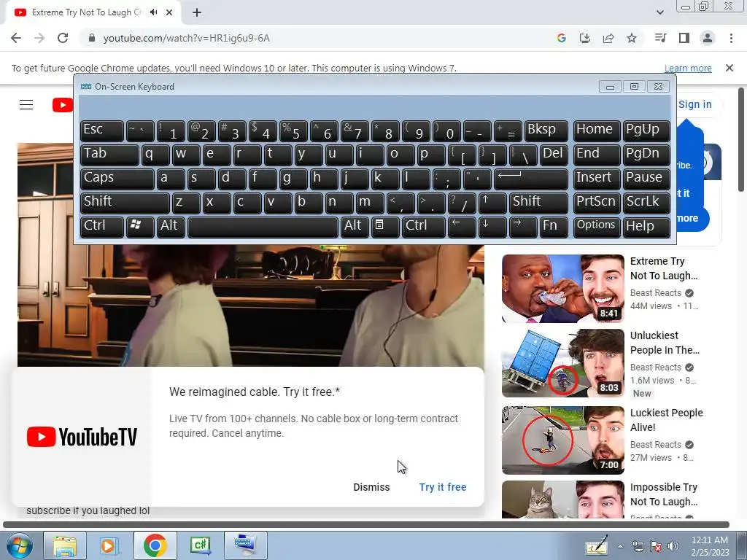Screen dimensions: 747x560
Task: Click the Sign in button on YouTube
Action: (x=694, y=104)
